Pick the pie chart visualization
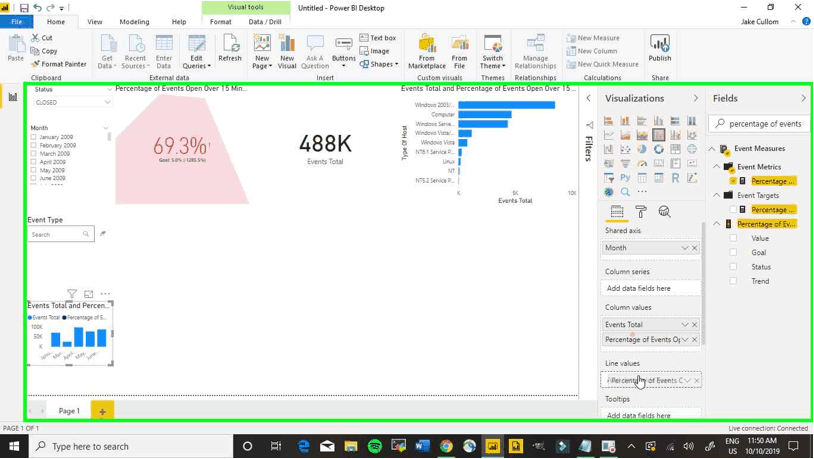The height and width of the screenshot is (459, 814). pyautogui.click(x=642, y=149)
